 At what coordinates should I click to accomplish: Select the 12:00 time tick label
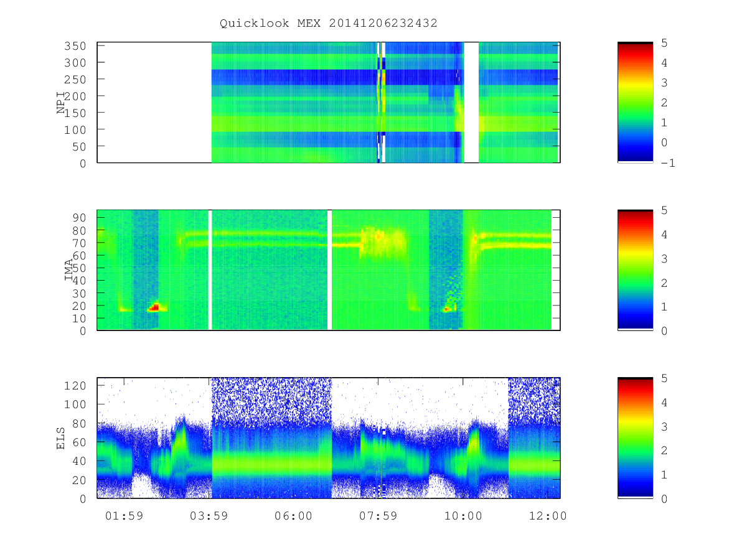[548, 516]
